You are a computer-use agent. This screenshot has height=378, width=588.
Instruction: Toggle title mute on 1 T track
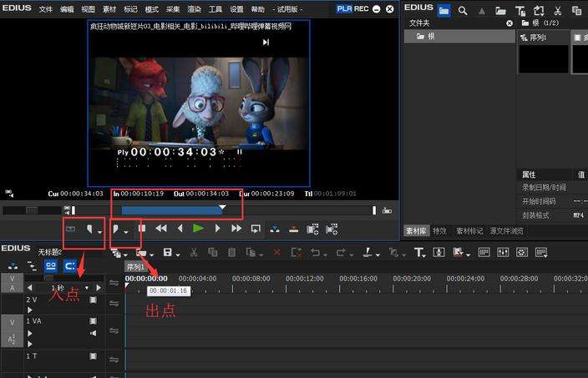(93, 356)
